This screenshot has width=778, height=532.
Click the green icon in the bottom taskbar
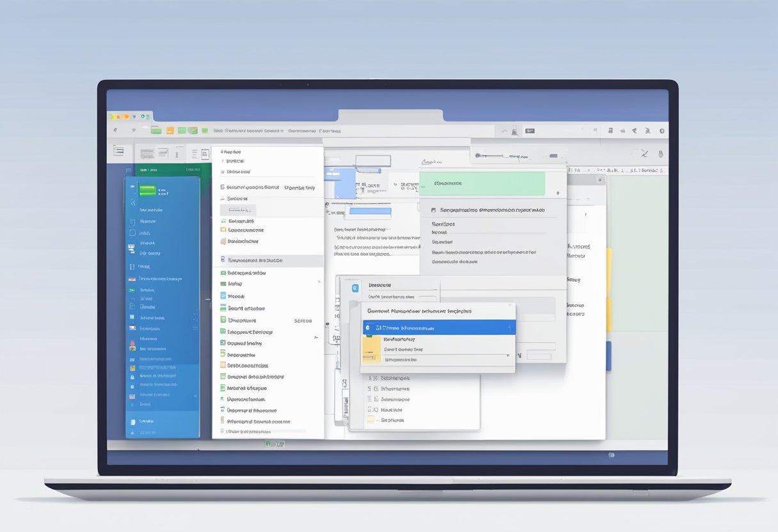click(269, 443)
